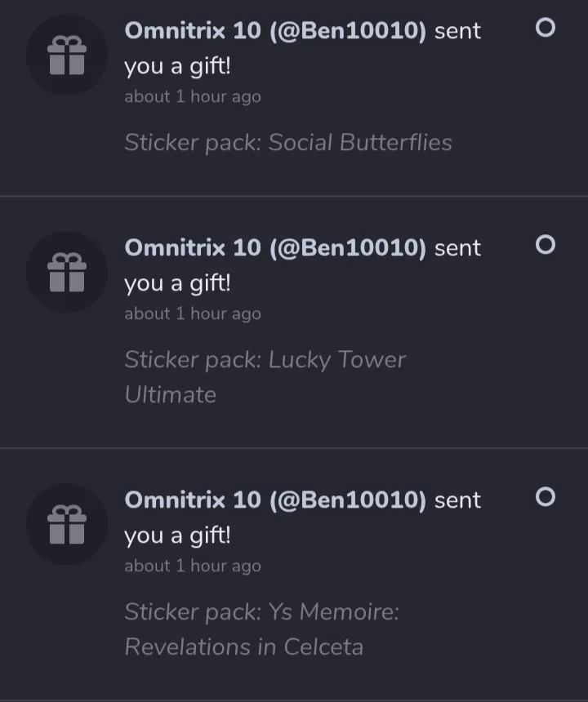The width and height of the screenshot is (588, 702).
Task: Toggle unread circle on Lucky Tower Ultimate notification
Action: [x=545, y=245]
